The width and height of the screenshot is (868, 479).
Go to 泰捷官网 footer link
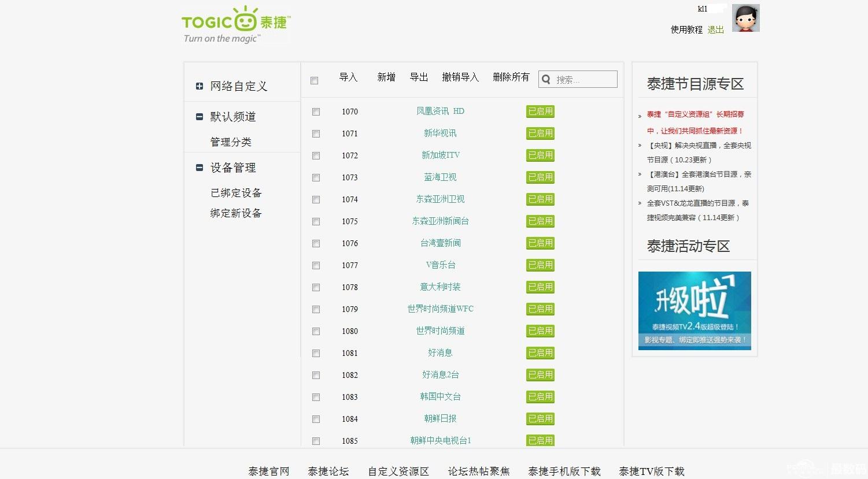(x=269, y=471)
